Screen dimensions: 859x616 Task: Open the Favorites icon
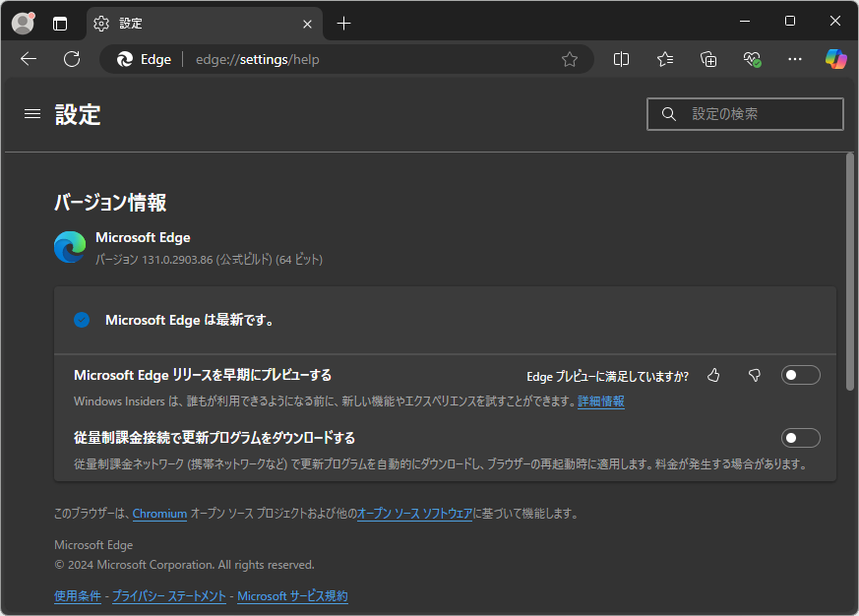(664, 59)
